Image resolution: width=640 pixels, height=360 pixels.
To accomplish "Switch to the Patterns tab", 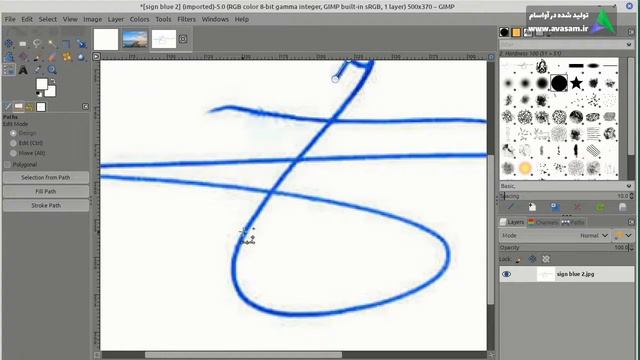I will click(x=516, y=32).
